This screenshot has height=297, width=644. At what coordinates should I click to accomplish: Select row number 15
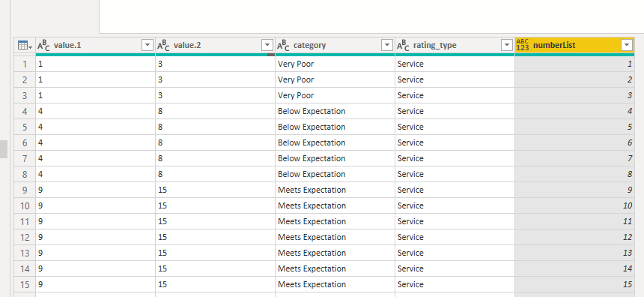pyautogui.click(x=25, y=285)
